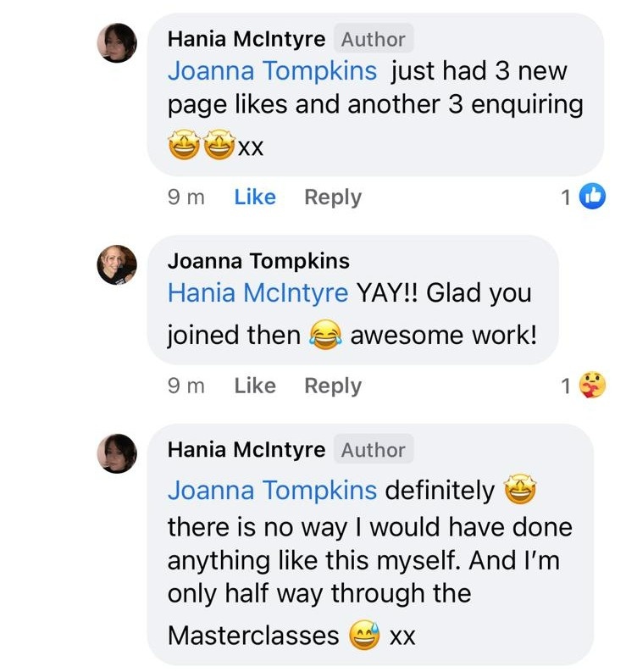Click the Joanna Tompkins mention in first comment

click(x=272, y=71)
